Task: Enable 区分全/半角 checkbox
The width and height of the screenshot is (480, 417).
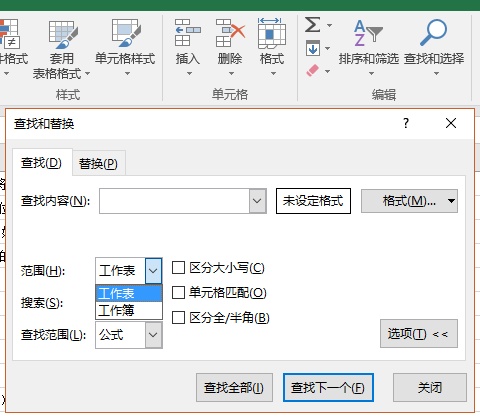Action: click(x=178, y=317)
